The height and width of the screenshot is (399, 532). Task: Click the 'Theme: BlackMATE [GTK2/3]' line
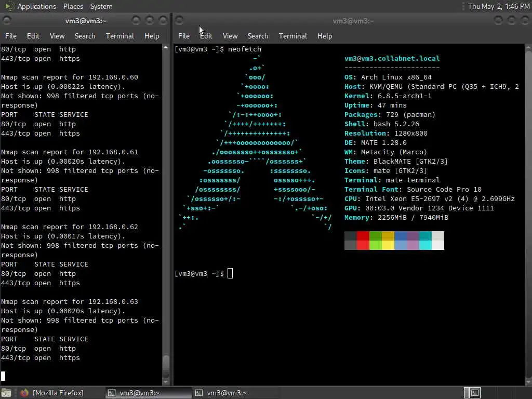pyautogui.click(x=396, y=162)
